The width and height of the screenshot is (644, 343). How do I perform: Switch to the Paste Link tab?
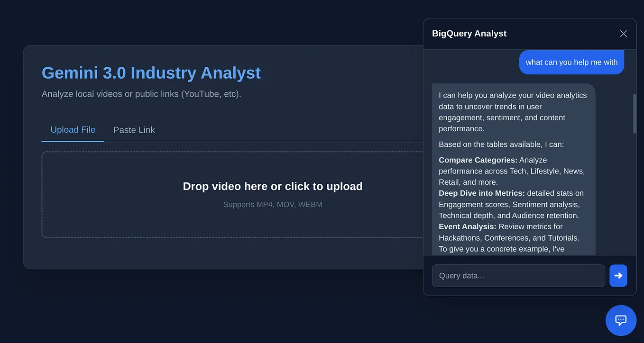click(134, 130)
